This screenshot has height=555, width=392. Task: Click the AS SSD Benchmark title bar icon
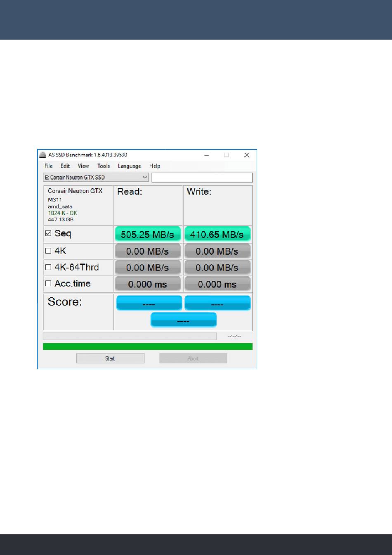click(x=42, y=155)
